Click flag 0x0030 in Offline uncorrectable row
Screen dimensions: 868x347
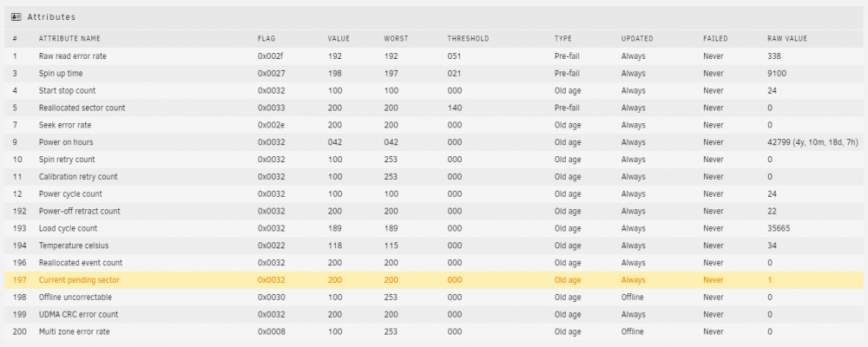click(271, 298)
